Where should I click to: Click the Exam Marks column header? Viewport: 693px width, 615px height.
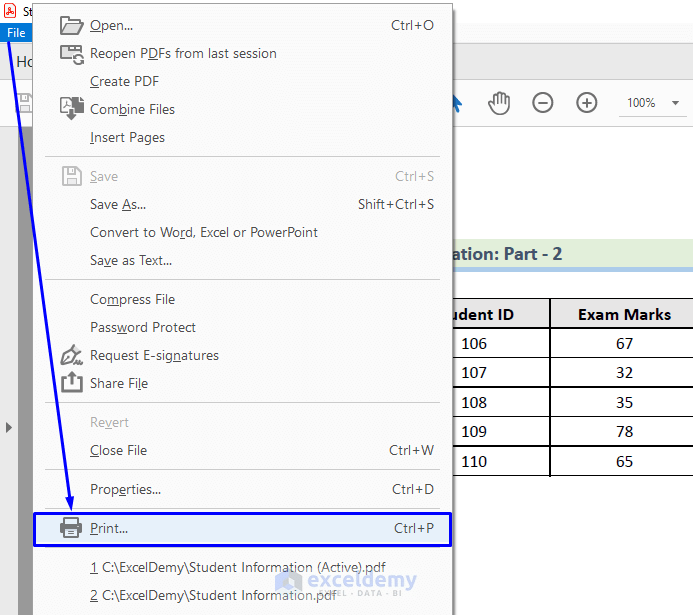(624, 314)
